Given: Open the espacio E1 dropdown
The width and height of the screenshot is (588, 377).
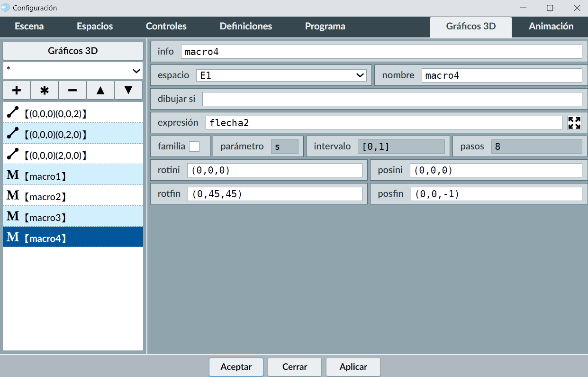Looking at the screenshot, I should pyautogui.click(x=281, y=75).
